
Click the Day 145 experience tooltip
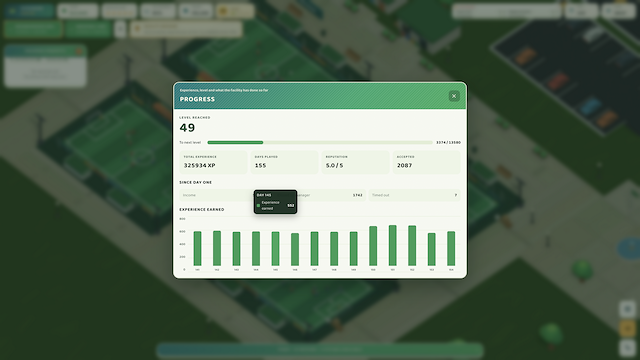[x=276, y=202]
